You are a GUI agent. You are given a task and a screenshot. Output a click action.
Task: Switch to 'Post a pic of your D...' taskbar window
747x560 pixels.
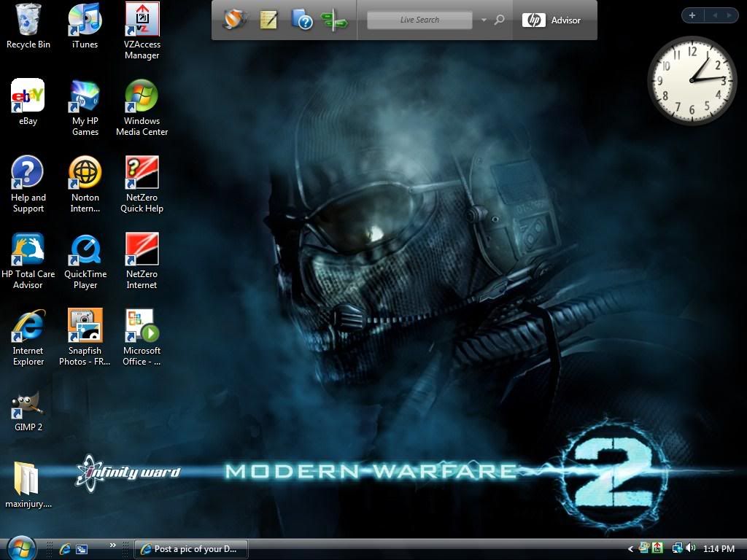tap(191, 549)
